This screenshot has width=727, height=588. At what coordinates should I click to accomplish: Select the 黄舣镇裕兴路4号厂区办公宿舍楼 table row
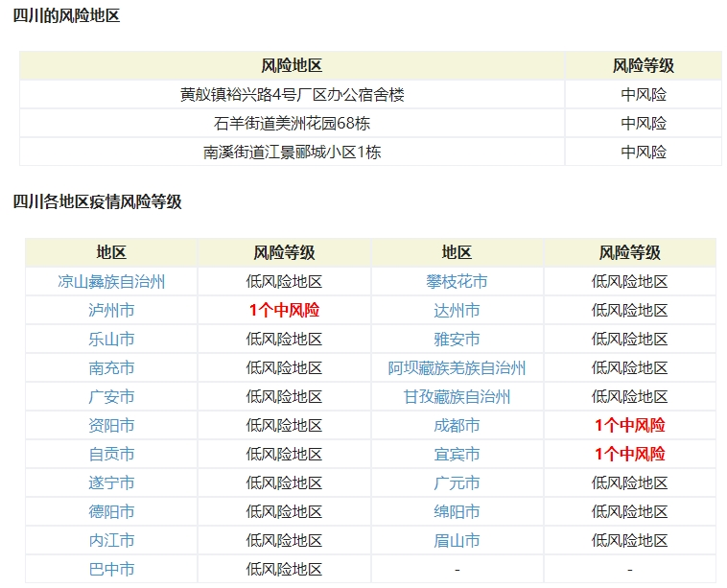(292, 95)
